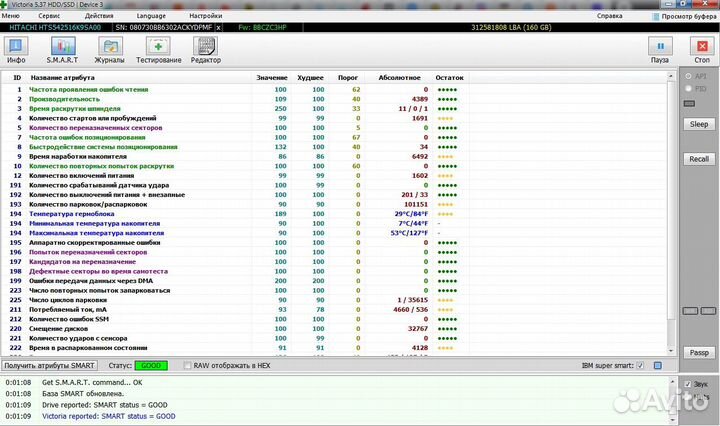720x426 pixels.
Task: Click the Просмотр буфера icon
Action: 653,17
